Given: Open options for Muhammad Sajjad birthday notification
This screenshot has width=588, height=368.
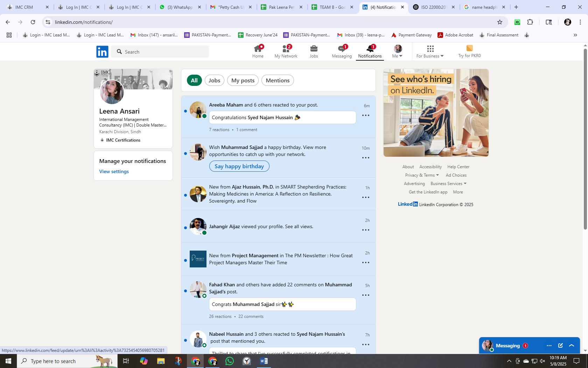Looking at the screenshot, I should pyautogui.click(x=366, y=158).
